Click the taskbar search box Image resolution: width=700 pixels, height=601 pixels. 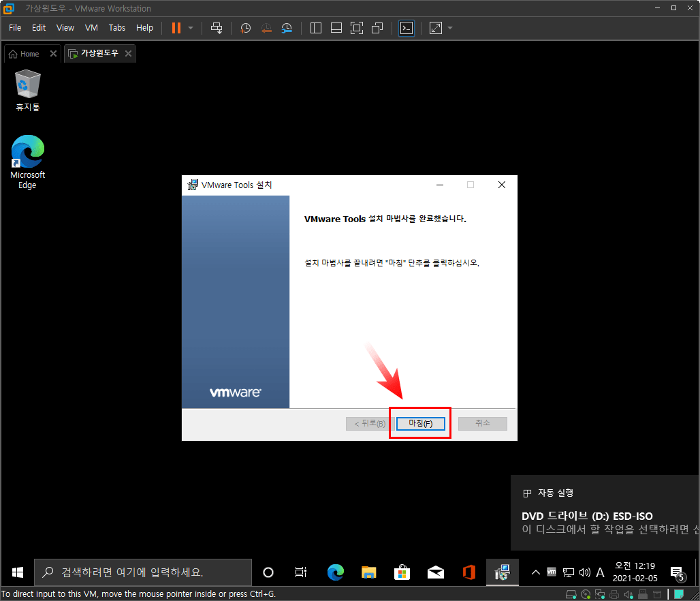pos(143,572)
